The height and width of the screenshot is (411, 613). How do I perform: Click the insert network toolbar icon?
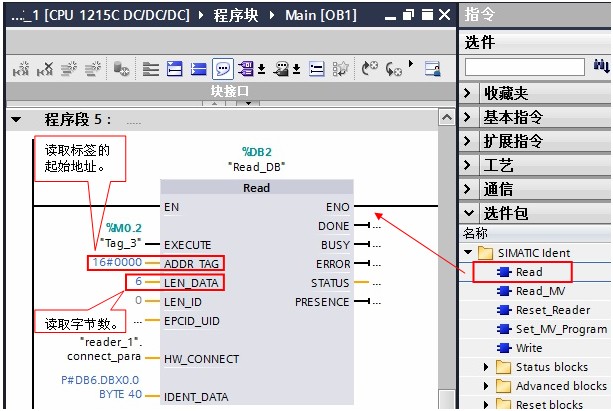(21, 69)
